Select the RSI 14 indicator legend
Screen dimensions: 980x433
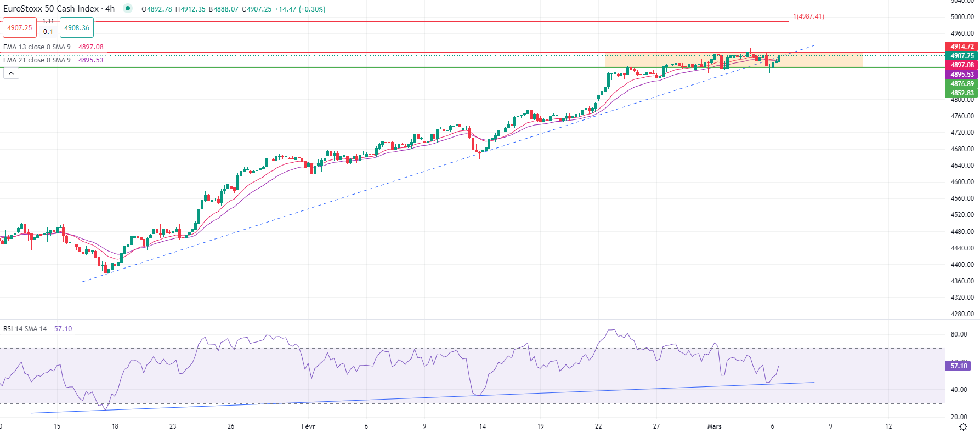pyautogui.click(x=25, y=329)
